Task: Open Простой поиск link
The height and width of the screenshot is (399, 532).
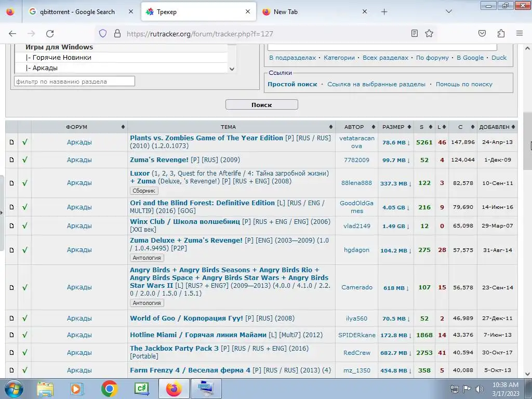Action: tap(292, 84)
